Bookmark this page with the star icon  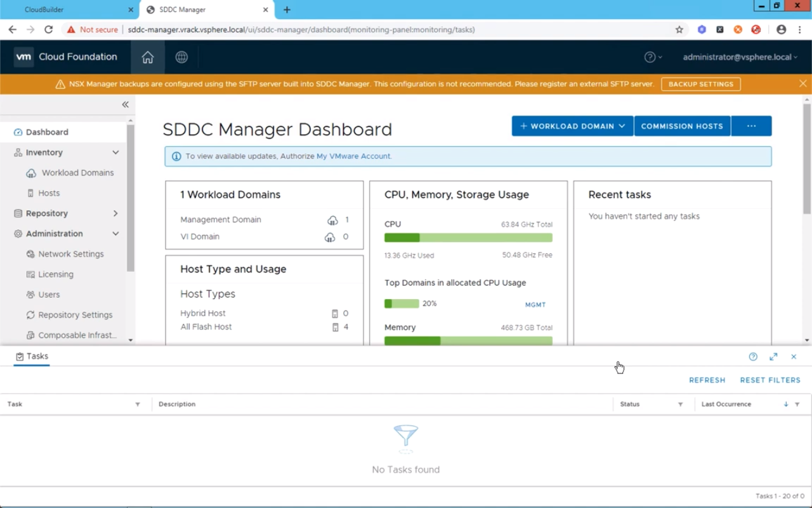point(679,29)
